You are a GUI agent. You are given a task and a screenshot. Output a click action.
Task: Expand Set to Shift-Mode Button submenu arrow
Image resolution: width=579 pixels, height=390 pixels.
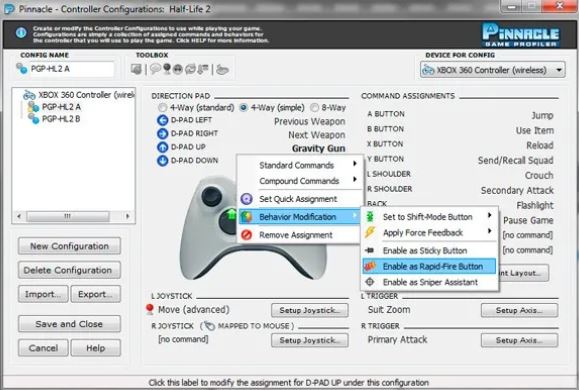(490, 215)
